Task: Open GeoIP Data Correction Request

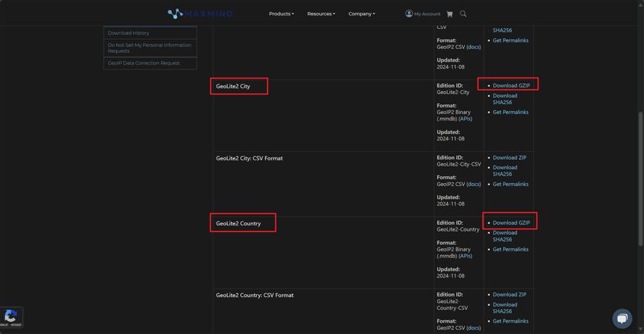Action: (144, 63)
